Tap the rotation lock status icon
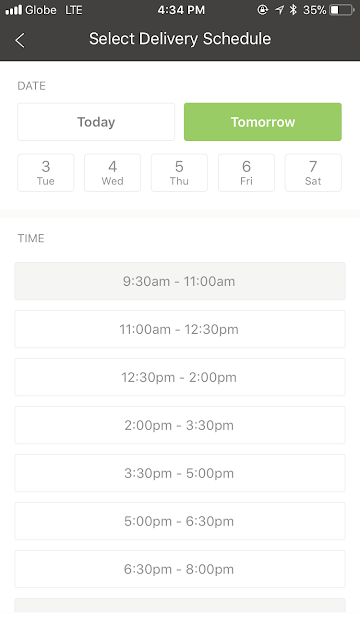This screenshot has height=640, width=360. click(x=263, y=10)
